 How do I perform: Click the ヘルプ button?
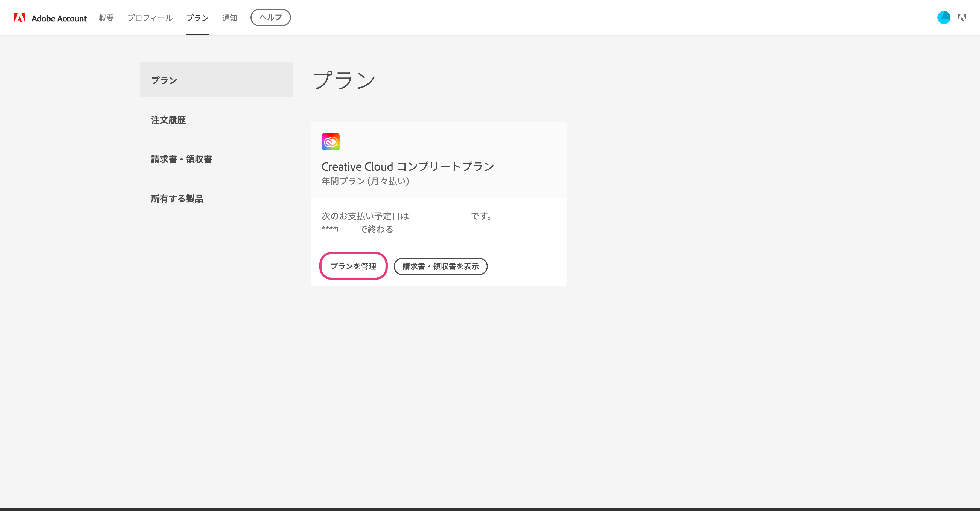tap(270, 18)
